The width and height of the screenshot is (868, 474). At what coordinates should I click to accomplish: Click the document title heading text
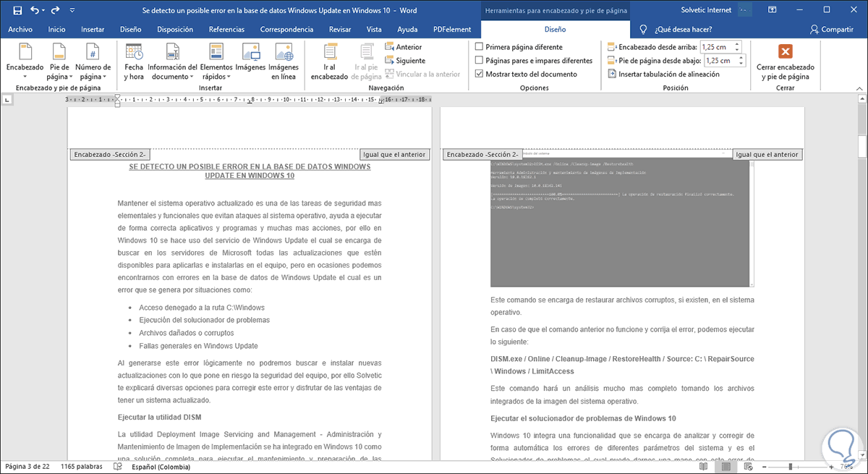coord(250,171)
